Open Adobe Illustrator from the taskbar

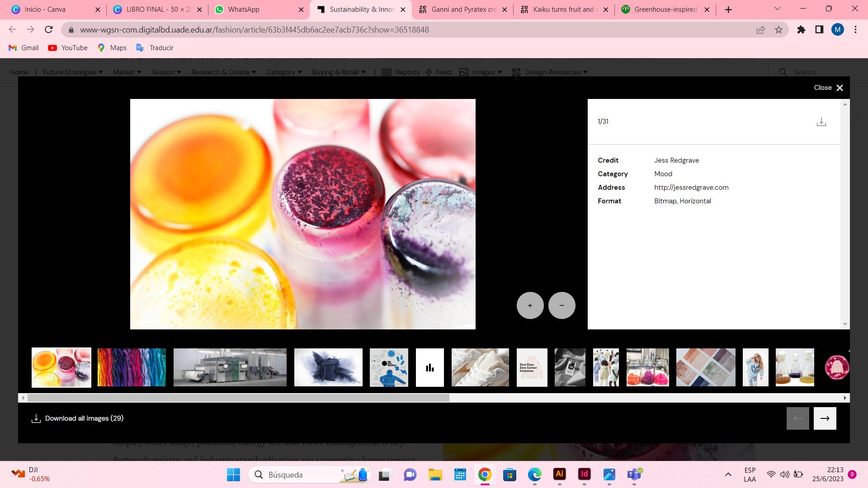click(559, 474)
